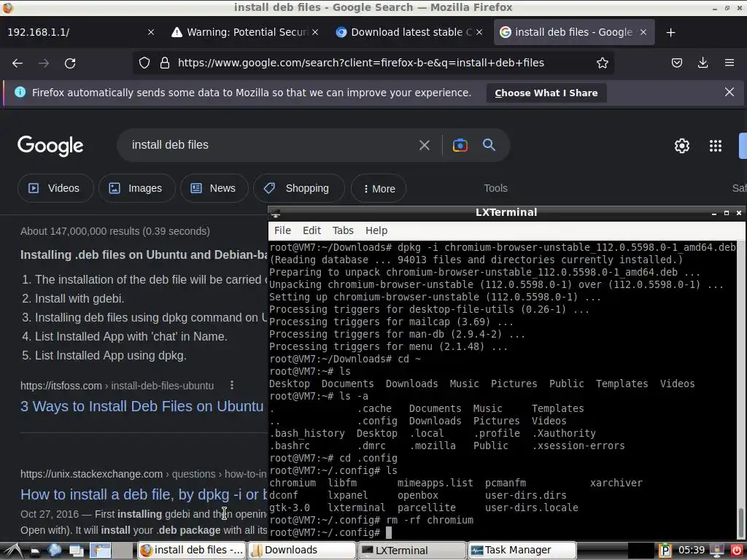This screenshot has width=747, height=560.
Task: Click the network monitor tray icon
Action: tap(717, 551)
